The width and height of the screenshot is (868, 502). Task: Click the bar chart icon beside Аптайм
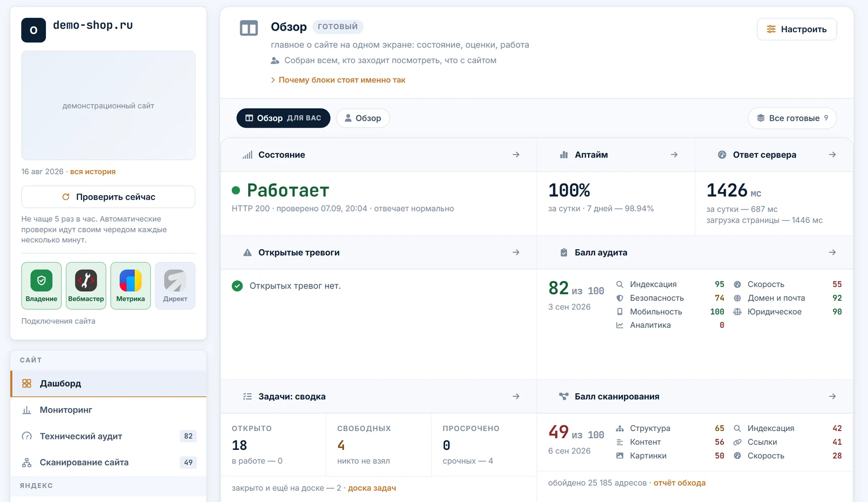[564, 155]
